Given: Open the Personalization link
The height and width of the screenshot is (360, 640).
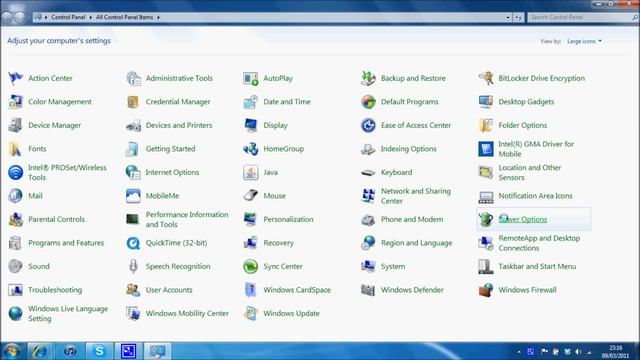Looking at the screenshot, I should pos(288,219).
